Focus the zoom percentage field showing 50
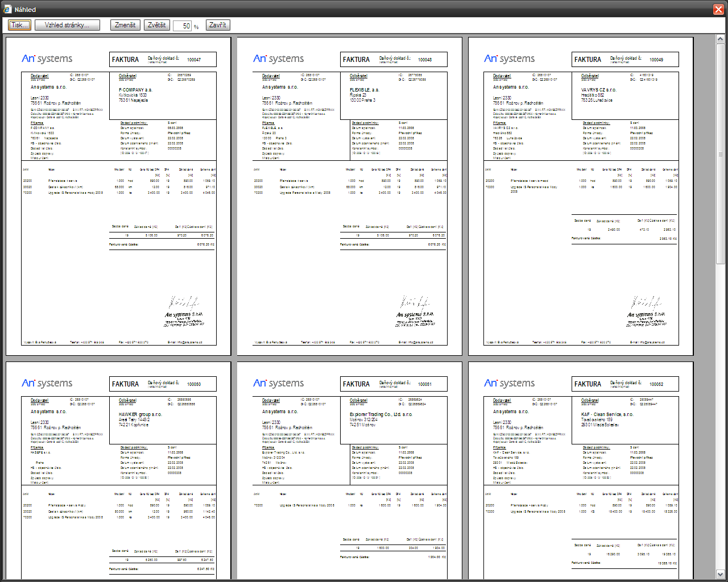Image resolution: width=728 pixels, height=582 pixels. click(x=183, y=26)
